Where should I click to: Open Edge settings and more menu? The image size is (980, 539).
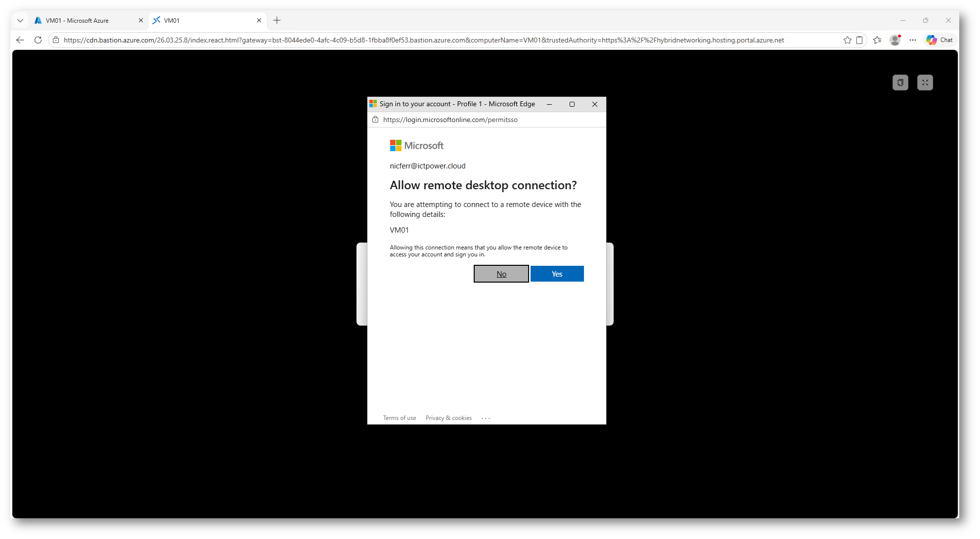913,40
